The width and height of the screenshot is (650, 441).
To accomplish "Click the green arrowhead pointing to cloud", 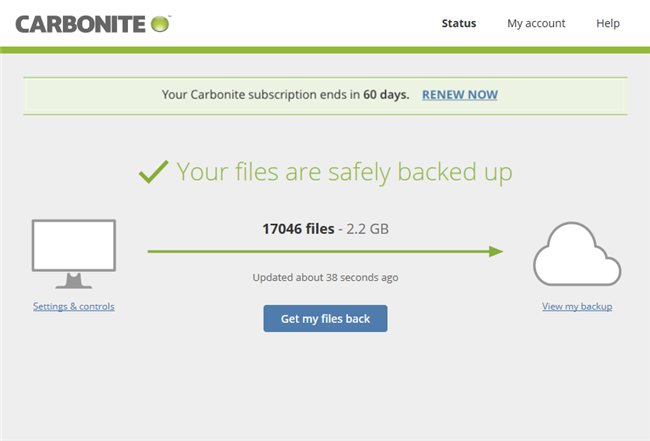I will tap(496, 252).
